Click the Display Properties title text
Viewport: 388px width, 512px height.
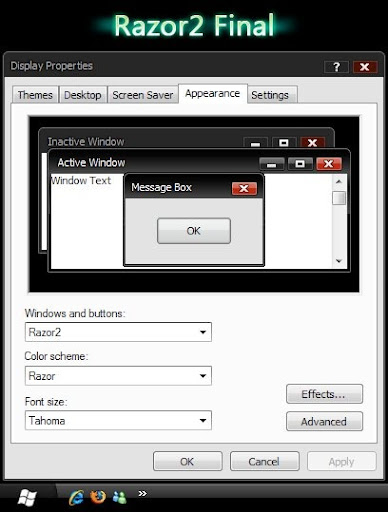[x=51, y=66]
